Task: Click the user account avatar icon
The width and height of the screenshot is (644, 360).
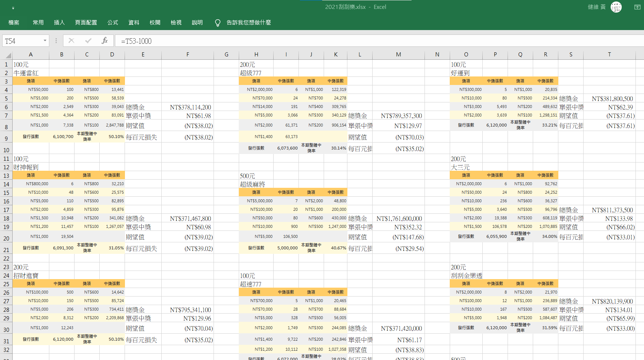Action: 616,7
